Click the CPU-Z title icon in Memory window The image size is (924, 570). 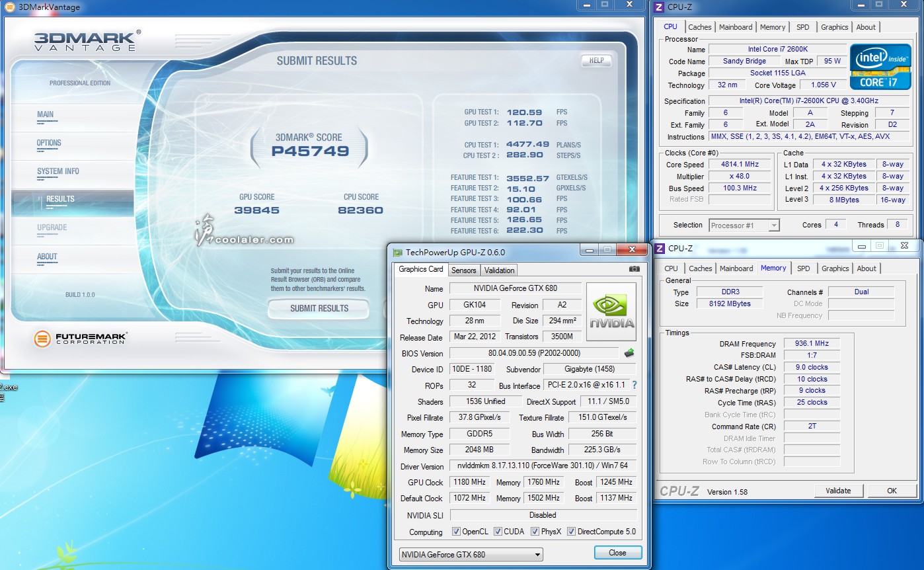point(660,248)
